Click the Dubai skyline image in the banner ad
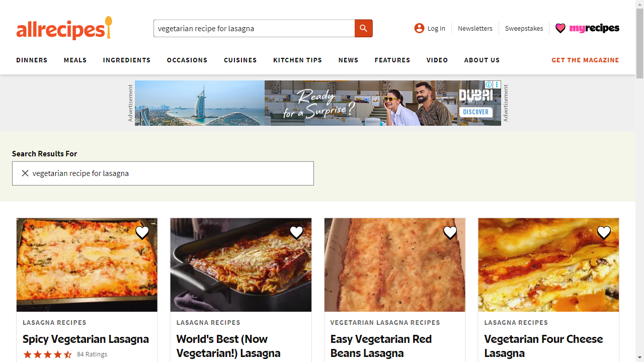 pyautogui.click(x=200, y=103)
